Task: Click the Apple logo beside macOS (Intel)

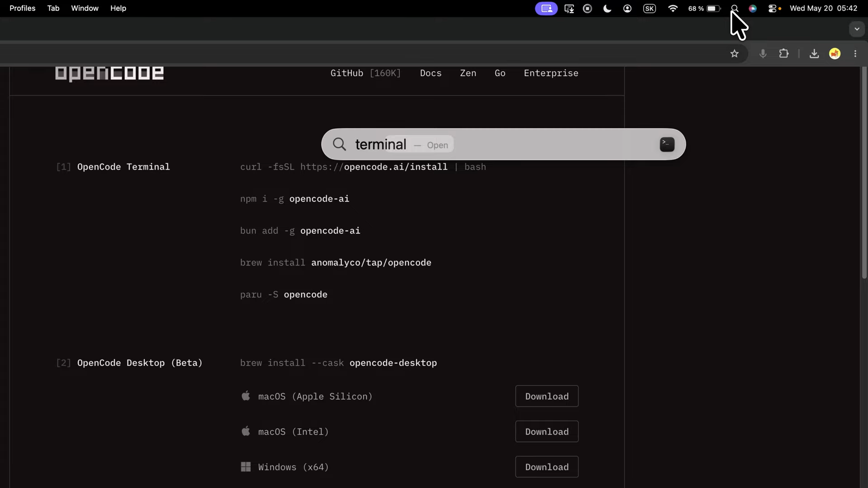Action: click(x=246, y=431)
